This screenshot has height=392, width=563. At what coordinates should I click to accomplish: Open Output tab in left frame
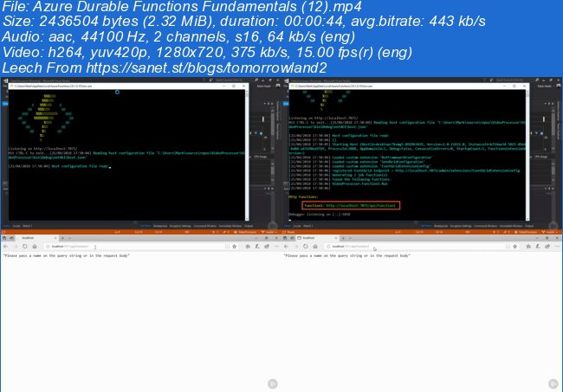tap(249, 226)
